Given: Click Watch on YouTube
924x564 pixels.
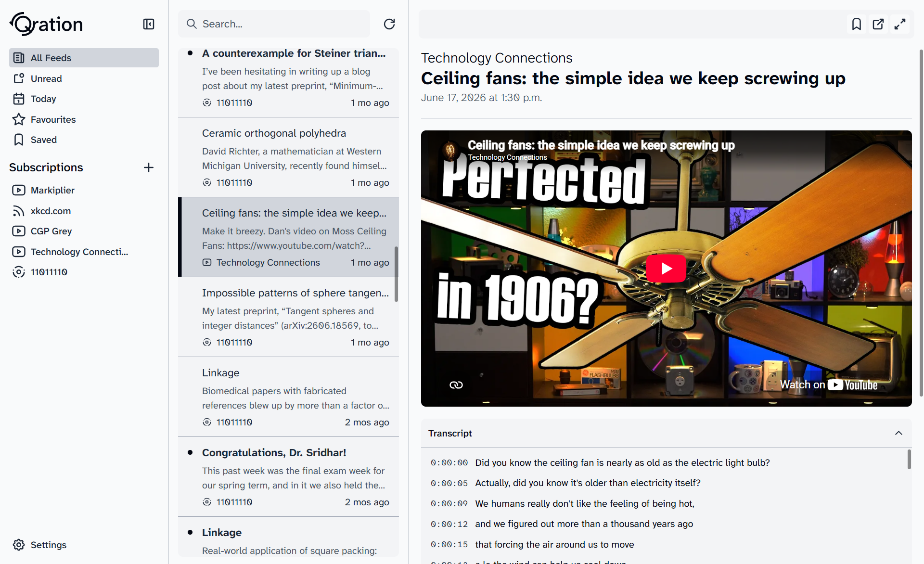Looking at the screenshot, I should tap(829, 385).
